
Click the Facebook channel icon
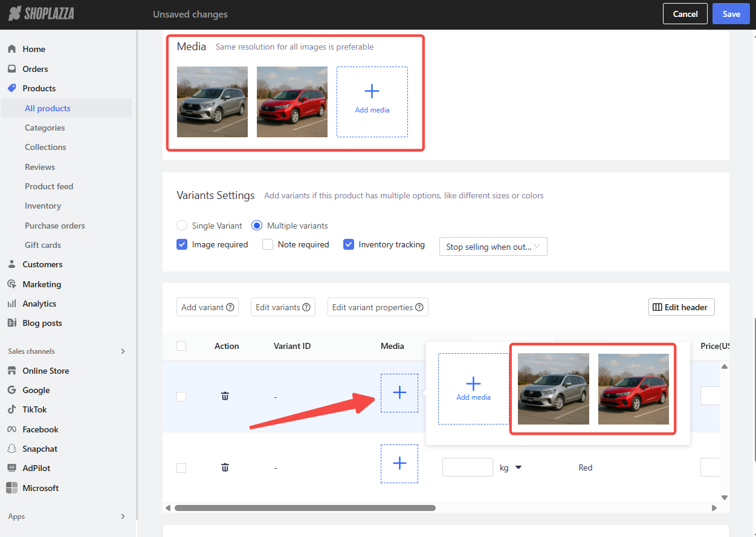(11, 429)
